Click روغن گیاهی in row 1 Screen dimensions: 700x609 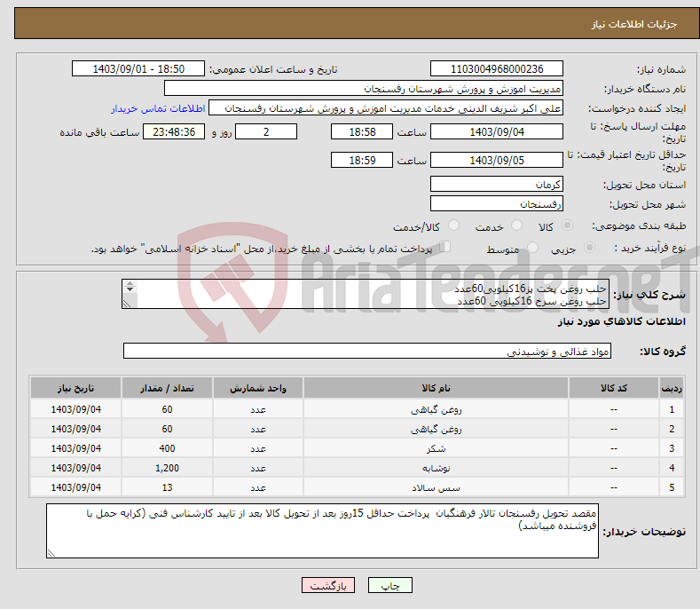(x=437, y=409)
